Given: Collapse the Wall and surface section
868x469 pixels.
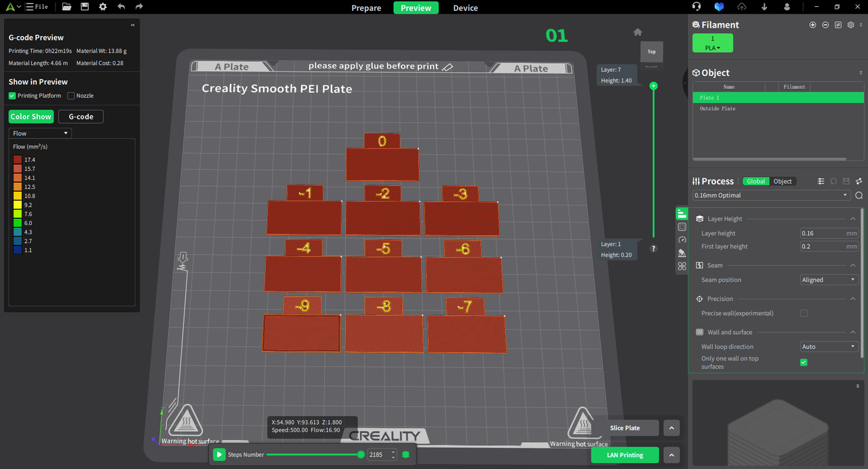Looking at the screenshot, I should click(x=852, y=332).
